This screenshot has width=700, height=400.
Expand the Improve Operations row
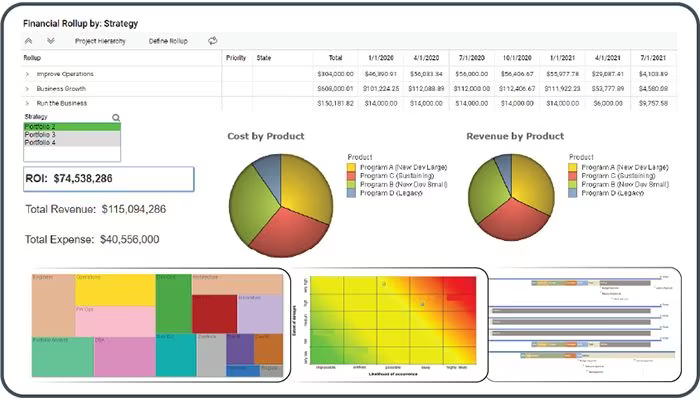click(27, 74)
